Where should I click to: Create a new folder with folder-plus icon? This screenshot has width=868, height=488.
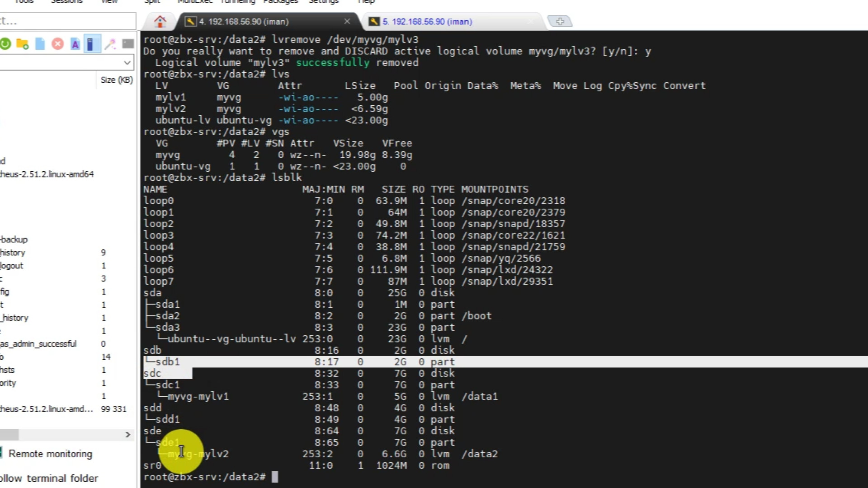pyautogui.click(x=22, y=44)
